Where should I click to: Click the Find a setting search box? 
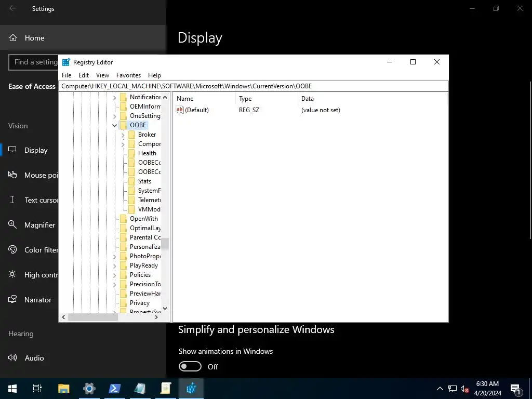click(x=34, y=62)
